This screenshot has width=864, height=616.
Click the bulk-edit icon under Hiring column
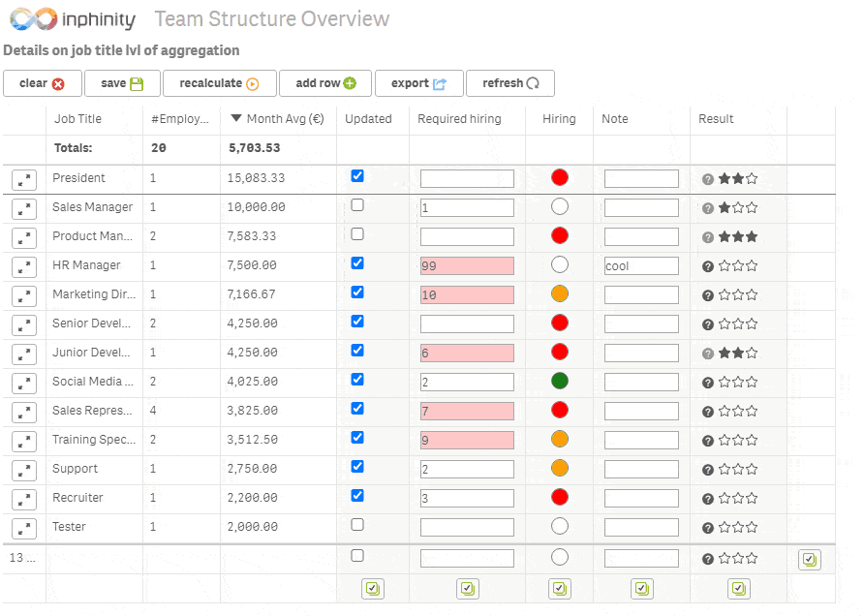tap(559, 589)
